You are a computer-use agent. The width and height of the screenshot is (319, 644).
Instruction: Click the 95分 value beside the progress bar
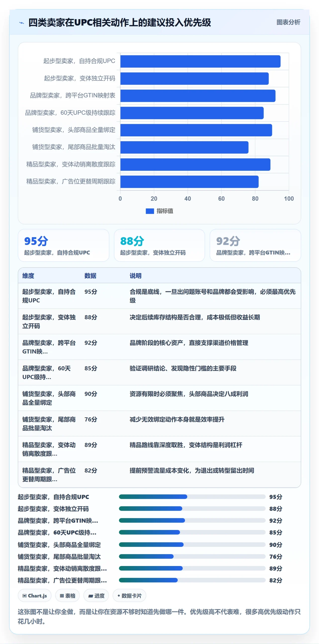[276, 497]
